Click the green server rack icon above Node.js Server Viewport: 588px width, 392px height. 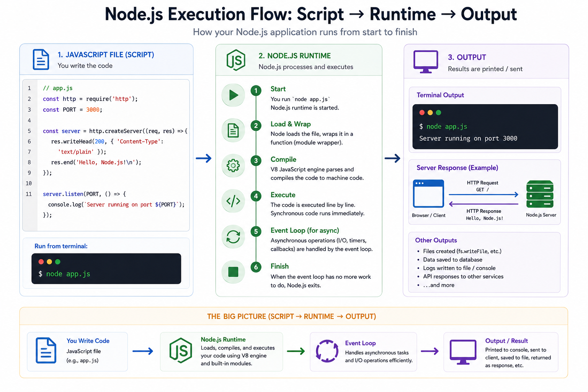coord(540,194)
